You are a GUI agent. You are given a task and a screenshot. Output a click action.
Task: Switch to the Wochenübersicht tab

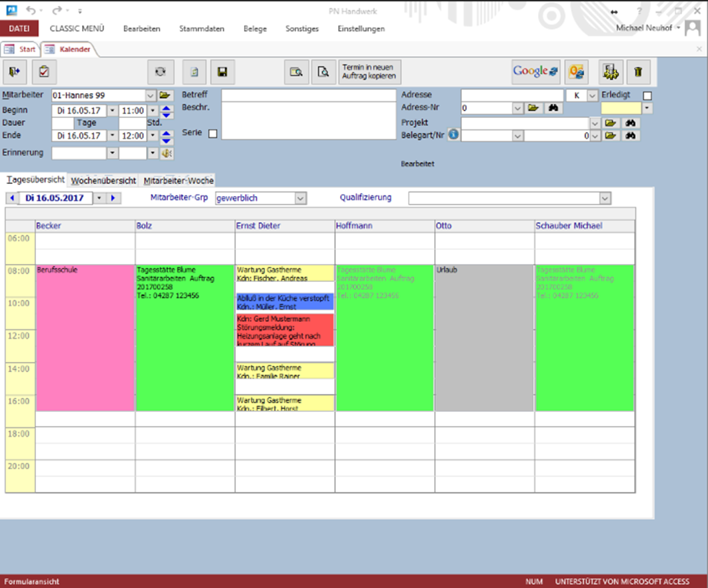click(x=103, y=181)
